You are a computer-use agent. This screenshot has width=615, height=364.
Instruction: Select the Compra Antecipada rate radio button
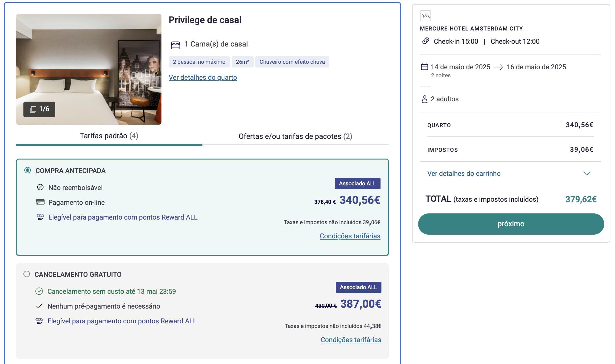point(27,170)
